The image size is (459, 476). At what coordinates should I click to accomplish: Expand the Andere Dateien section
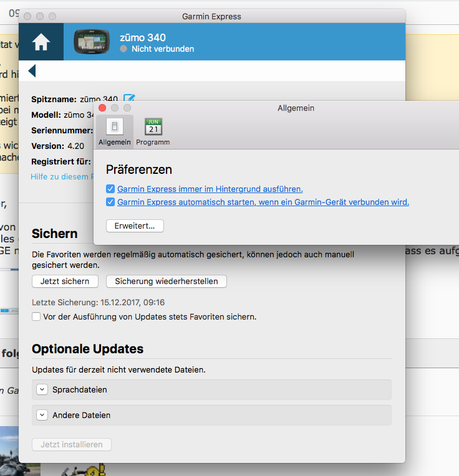coord(42,415)
